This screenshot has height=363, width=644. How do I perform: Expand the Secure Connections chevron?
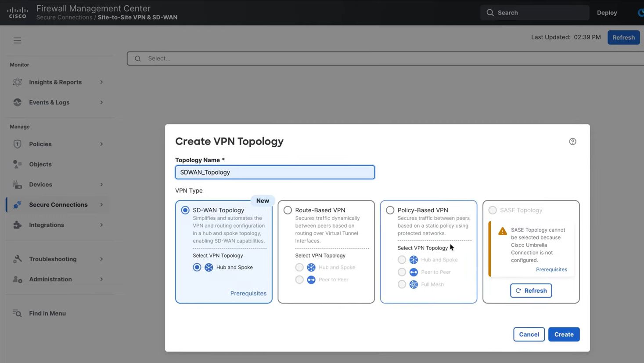click(101, 205)
